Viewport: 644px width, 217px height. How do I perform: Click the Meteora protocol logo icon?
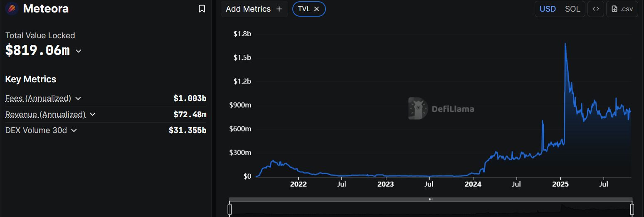pyautogui.click(x=12, y=9)
